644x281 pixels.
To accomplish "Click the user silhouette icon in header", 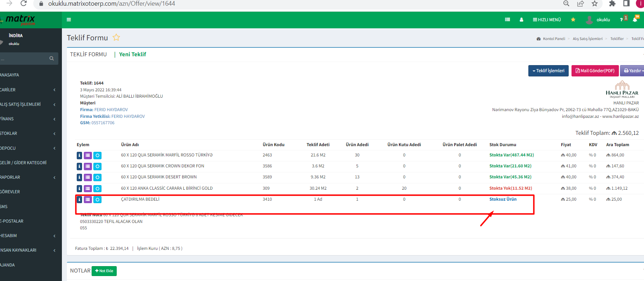I will (x=521, y=20).
